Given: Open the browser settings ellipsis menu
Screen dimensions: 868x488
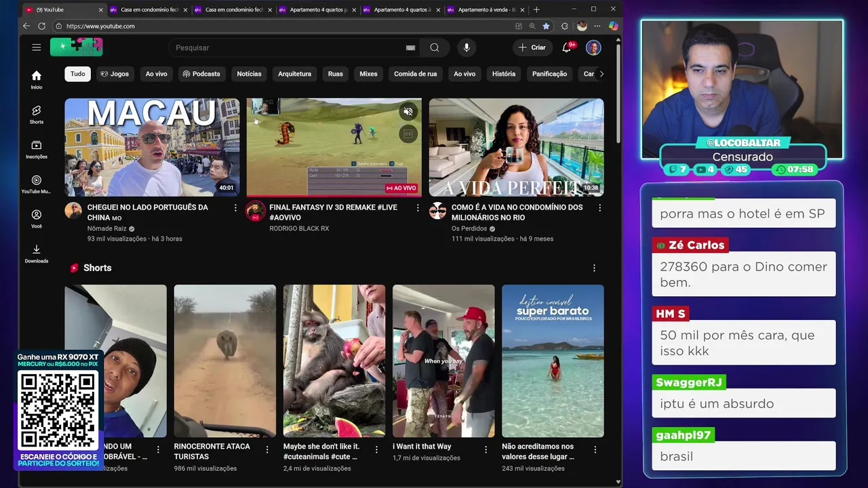Looking at the screenshot, I should pos(597,26).
